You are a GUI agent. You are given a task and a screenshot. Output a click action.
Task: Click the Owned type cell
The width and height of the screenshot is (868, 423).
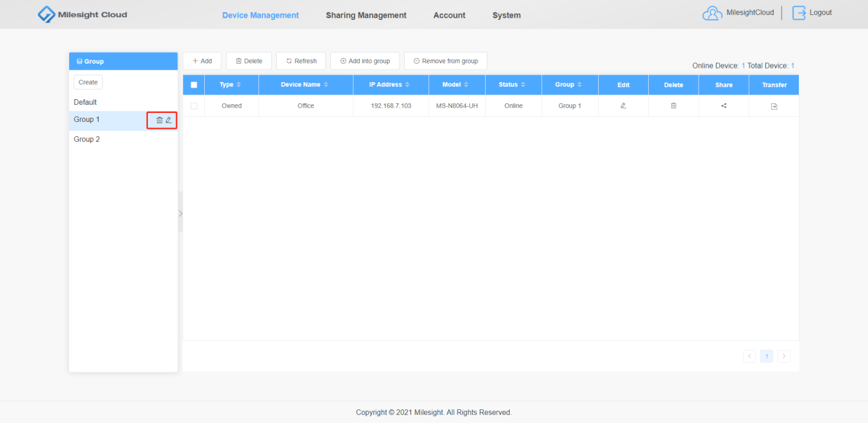click(232, 106)
